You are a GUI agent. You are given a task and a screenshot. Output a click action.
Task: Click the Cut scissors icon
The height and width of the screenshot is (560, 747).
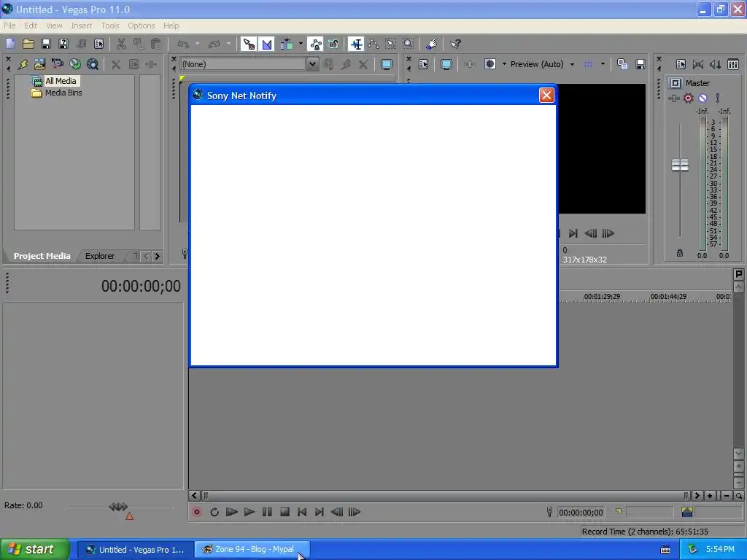point(121,44)
